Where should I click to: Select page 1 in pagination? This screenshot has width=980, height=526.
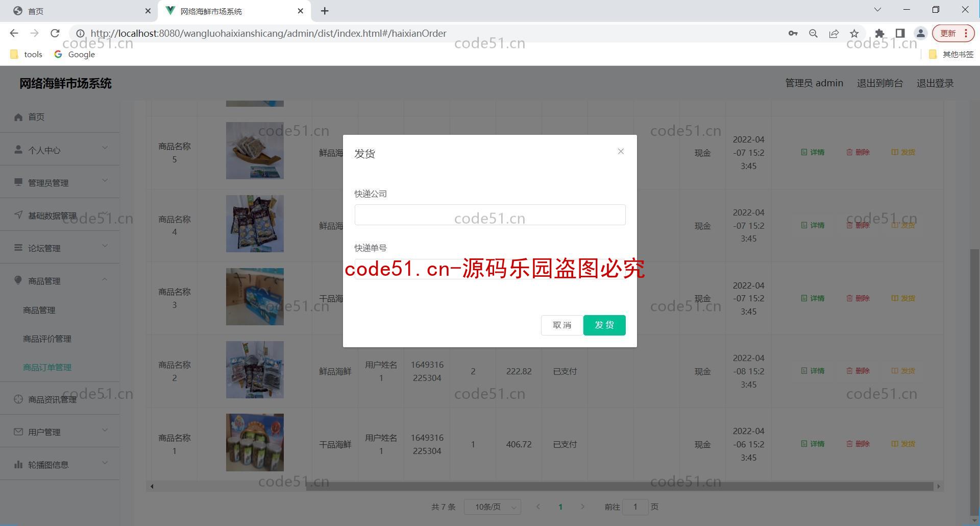pos(560,507)
